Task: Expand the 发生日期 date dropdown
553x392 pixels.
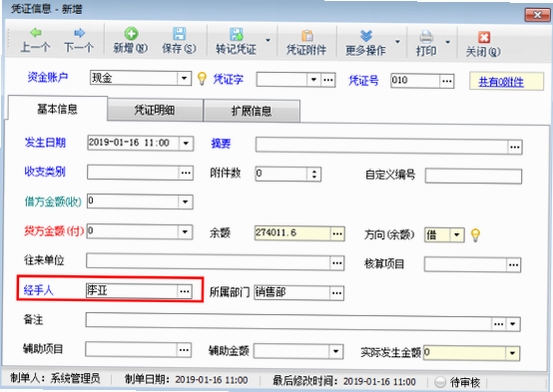Action: [x=186, y=144]
